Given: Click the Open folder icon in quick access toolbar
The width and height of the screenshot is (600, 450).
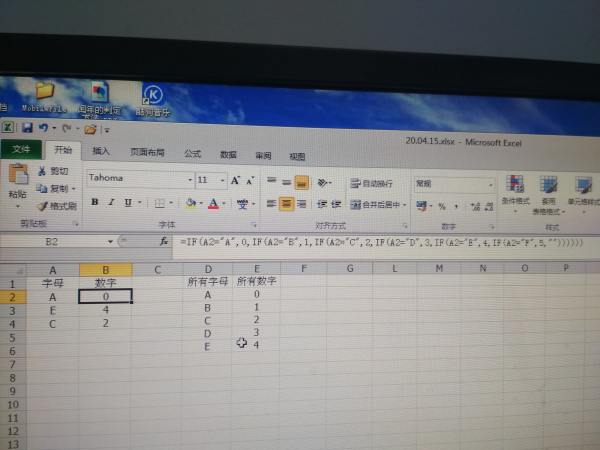Looking at the screenshot, I should [x=90, y=129].
